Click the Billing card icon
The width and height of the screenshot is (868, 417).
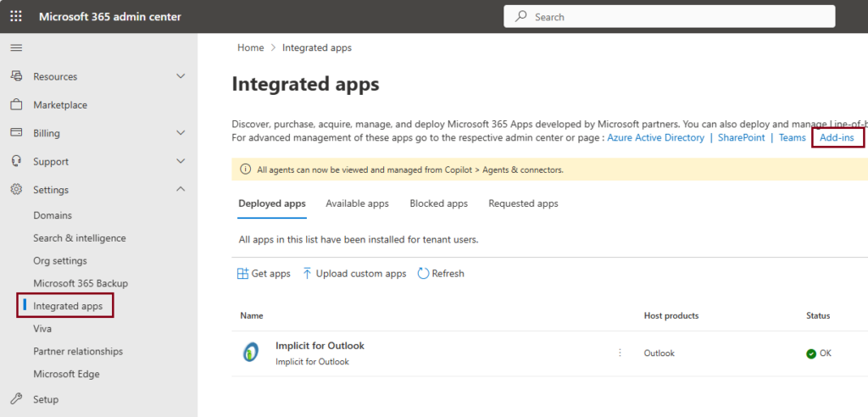pyautogui.click(x=17, y=133)
